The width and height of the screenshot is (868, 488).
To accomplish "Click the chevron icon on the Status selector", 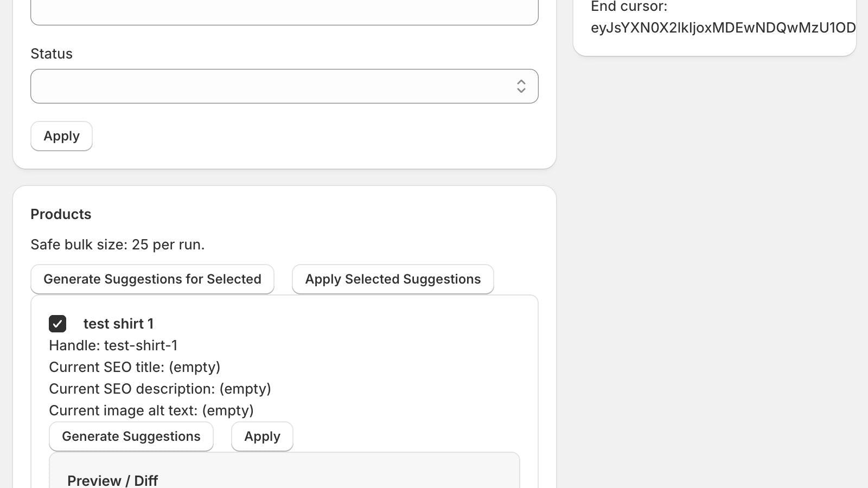I will 521,86.
